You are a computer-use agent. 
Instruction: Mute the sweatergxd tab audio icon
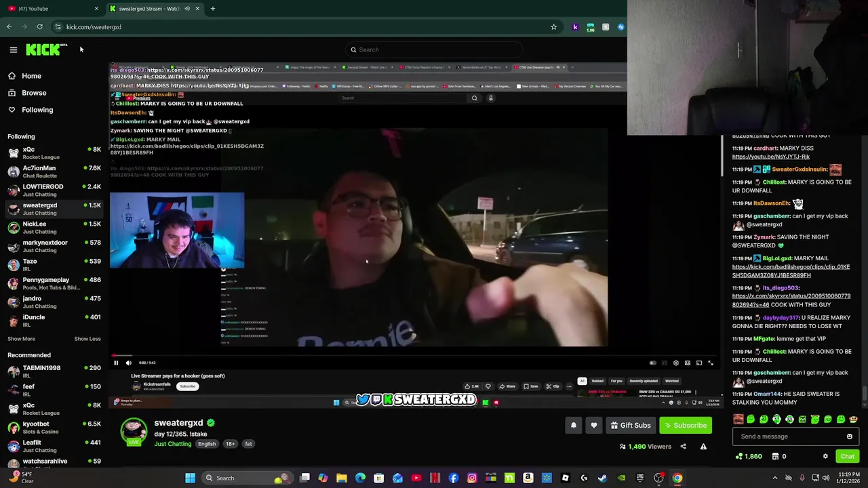tap(187, 9)
